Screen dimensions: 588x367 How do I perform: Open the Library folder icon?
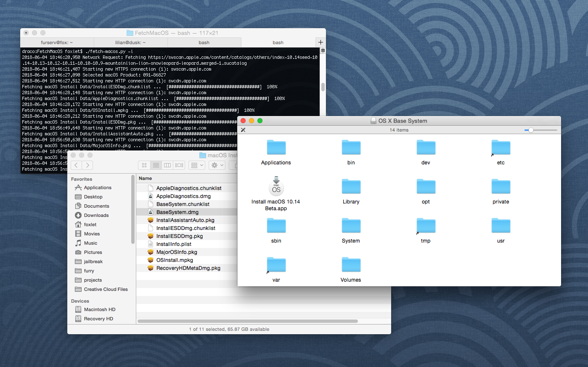tap(351, 187)
